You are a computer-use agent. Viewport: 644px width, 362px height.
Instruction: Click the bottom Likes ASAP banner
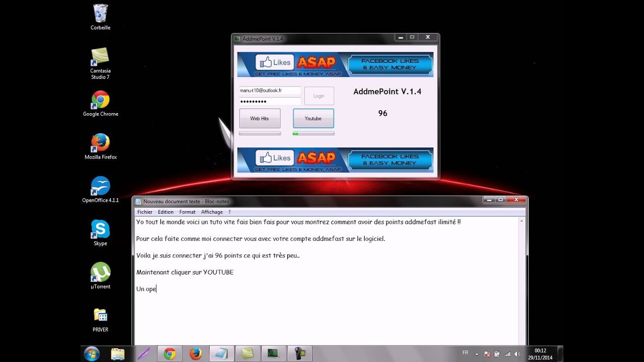[335, 160]
